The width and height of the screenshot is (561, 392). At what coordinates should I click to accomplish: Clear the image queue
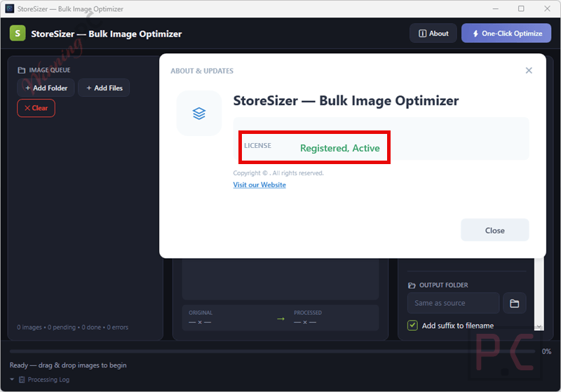[36, 108]
